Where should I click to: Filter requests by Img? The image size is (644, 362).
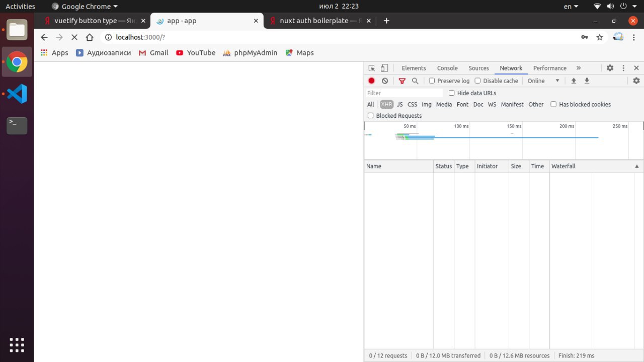coord(427,104)
